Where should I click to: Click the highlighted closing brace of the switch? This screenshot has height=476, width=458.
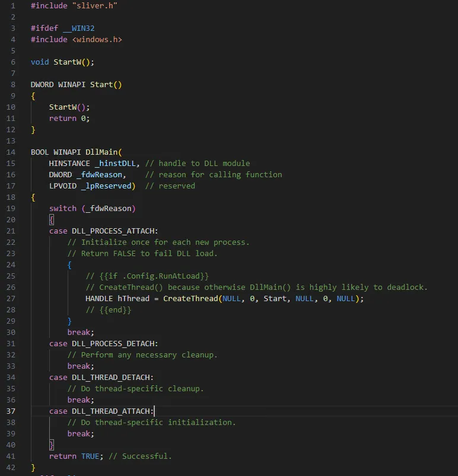(x=52, y=445)
